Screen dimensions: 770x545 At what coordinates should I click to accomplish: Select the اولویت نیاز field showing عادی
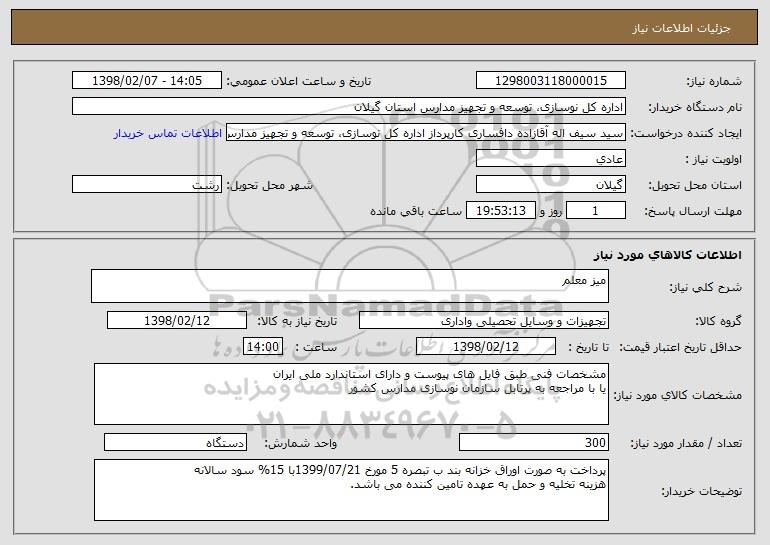coord(551,159)
